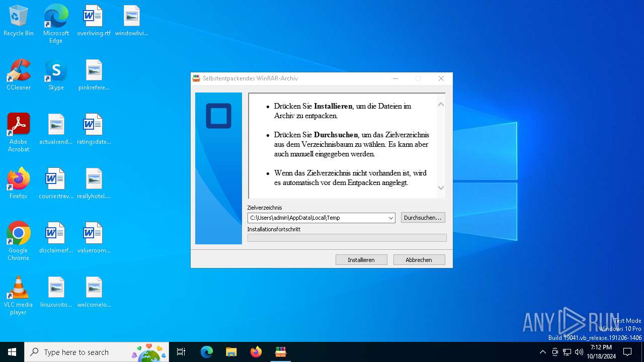This screenshot has width=644, height=362.
Task: Select the valueroom... Word document
Action: point(94,238)
